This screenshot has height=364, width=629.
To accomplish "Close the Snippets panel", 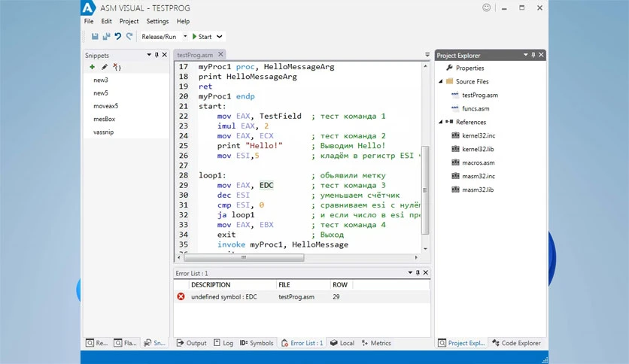I will click(x=165, y=55).
